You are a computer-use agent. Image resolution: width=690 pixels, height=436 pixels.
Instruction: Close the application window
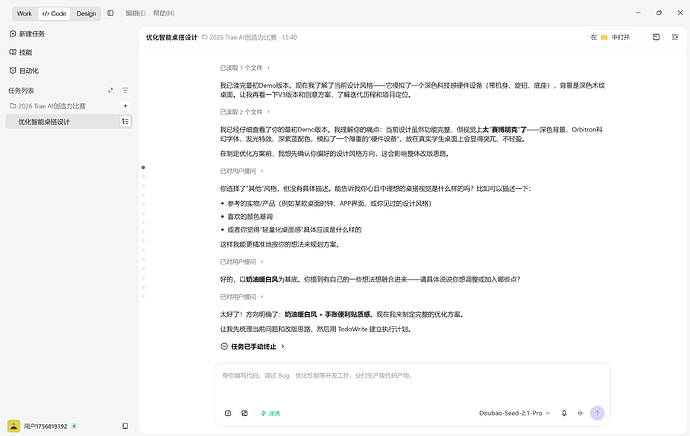coord(680,13)
